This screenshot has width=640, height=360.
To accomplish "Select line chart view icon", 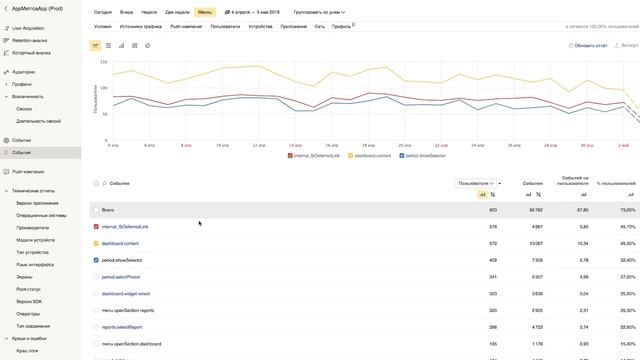I will tap(95, 46).
